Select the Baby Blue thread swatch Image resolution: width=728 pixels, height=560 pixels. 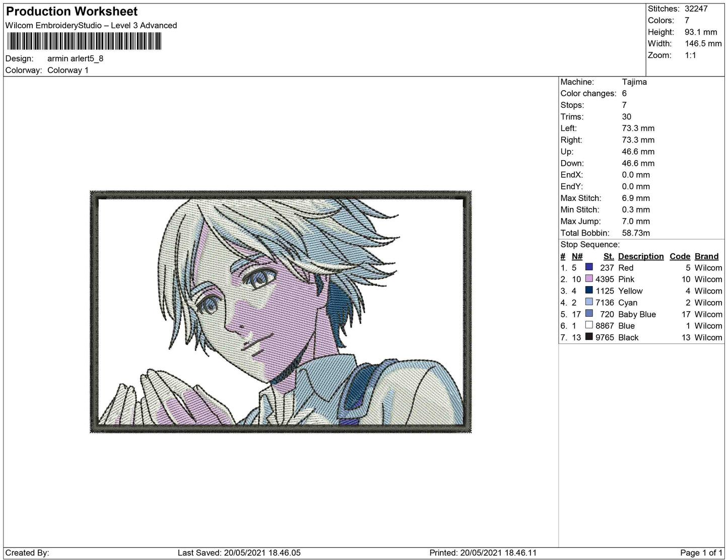click(589, 314)
